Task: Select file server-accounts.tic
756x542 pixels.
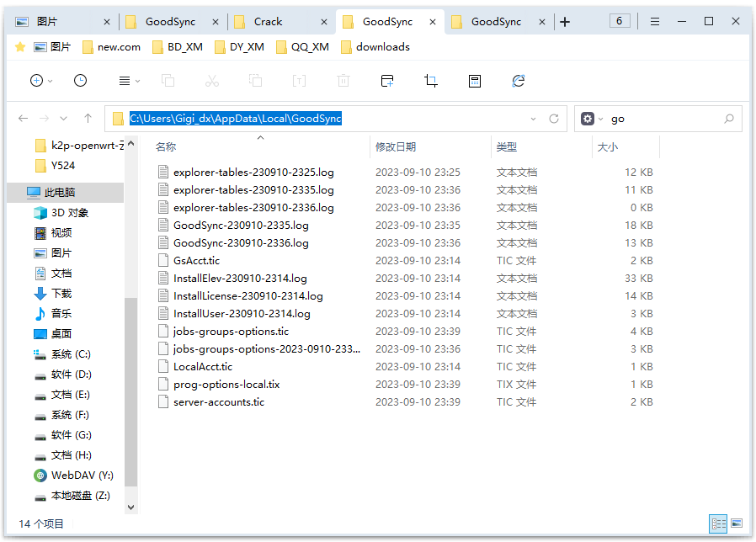Action: pyautogui.click(x=218, y=402)
